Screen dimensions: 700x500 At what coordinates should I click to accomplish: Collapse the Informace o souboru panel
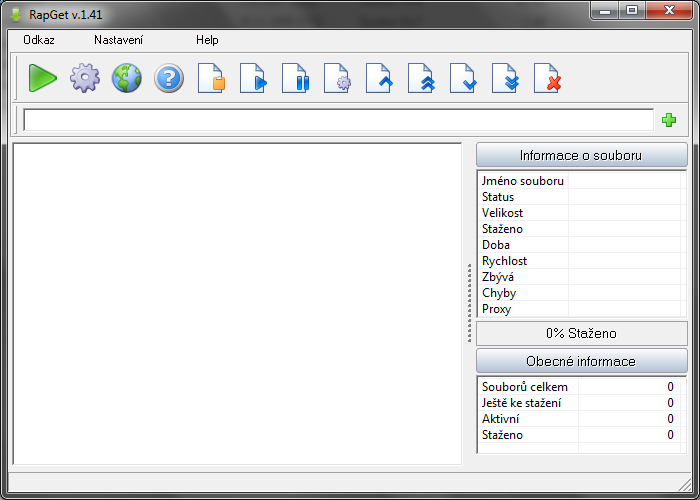tap(581, 155)
